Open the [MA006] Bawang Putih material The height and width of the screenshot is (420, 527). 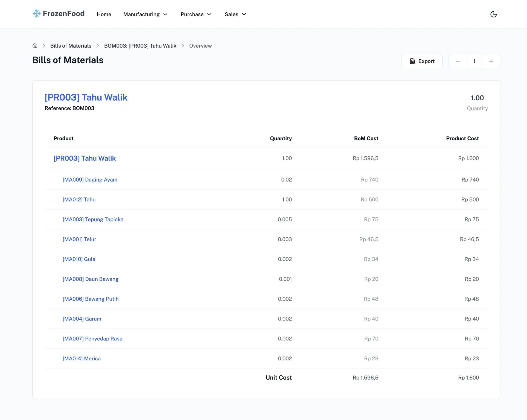coord(91,299)
